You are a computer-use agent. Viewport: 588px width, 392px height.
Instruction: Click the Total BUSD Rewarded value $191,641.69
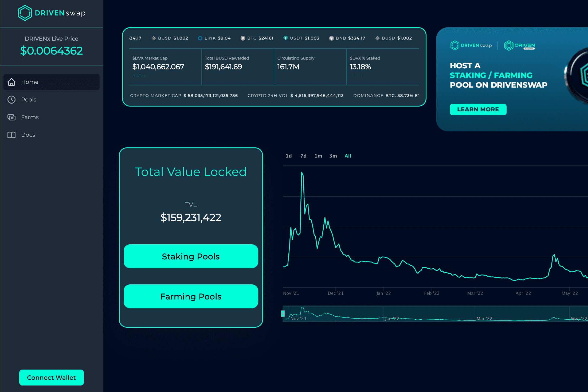[x=224, y=67]
